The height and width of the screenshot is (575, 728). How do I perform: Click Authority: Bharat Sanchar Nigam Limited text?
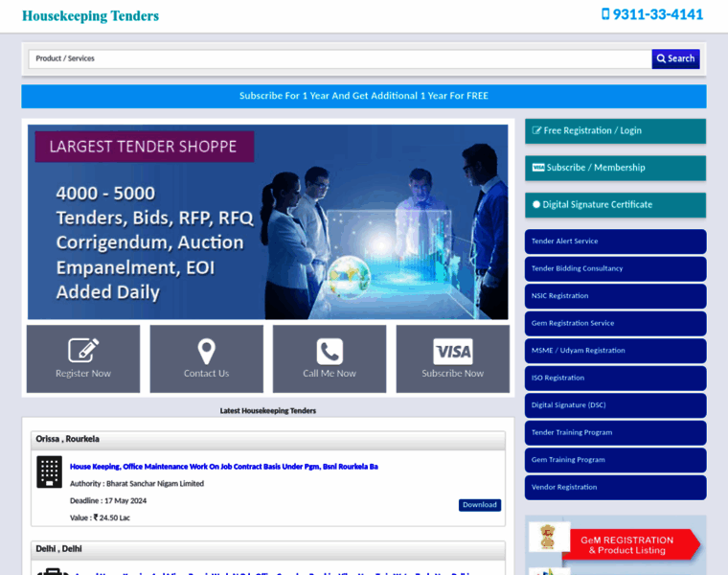[137, 484]
